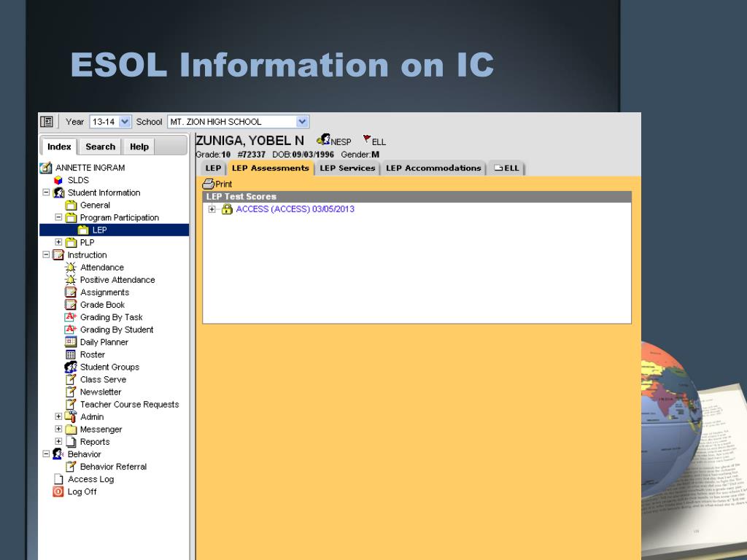The image size is (747, 560).
Task: Open the ACCESS (ACCESS) 03/05/2013 link
Action: 295,209
